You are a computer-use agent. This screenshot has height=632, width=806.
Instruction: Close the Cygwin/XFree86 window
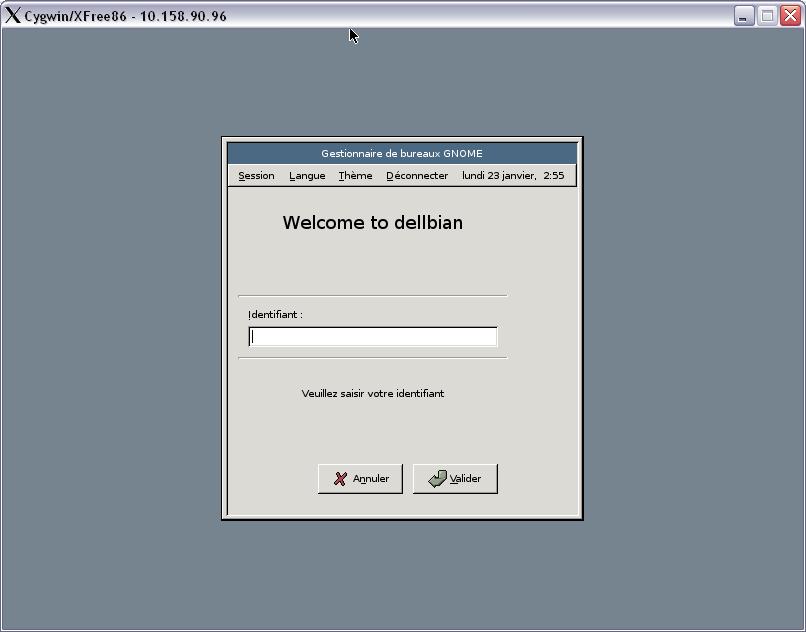790,16
